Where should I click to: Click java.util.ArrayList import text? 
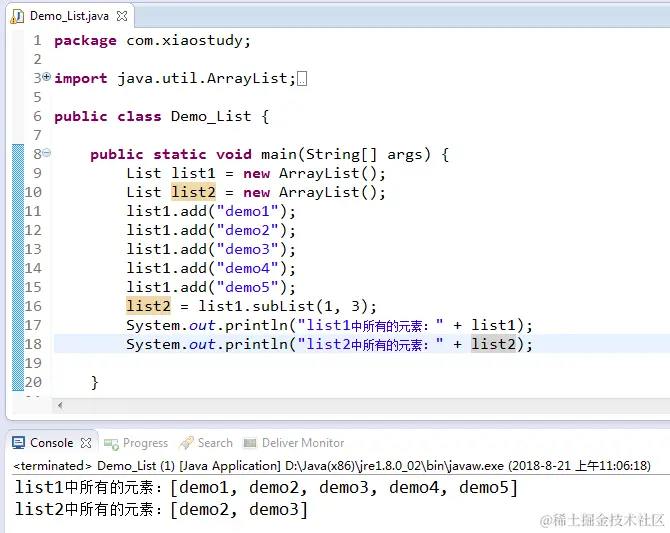coord(202,79)
